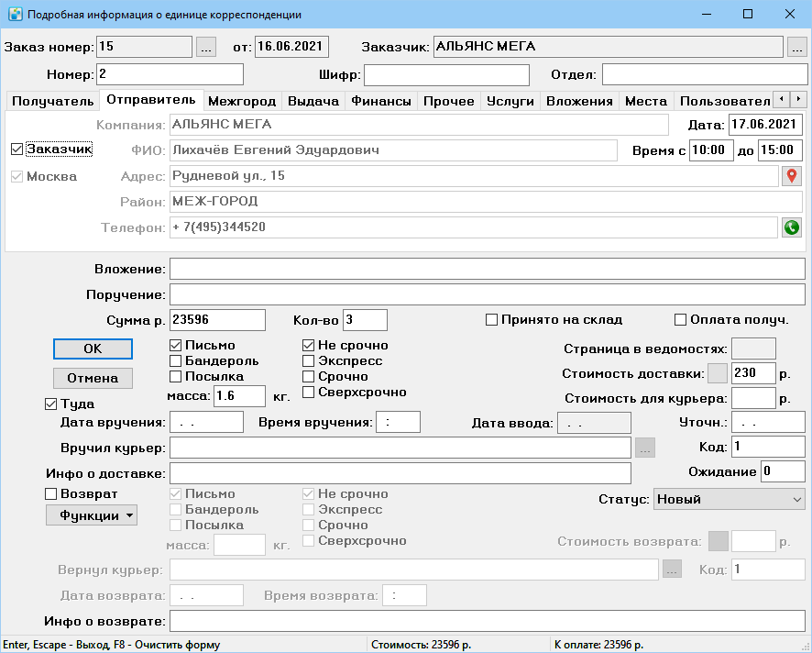Click the Отмена button

[93, 379]
